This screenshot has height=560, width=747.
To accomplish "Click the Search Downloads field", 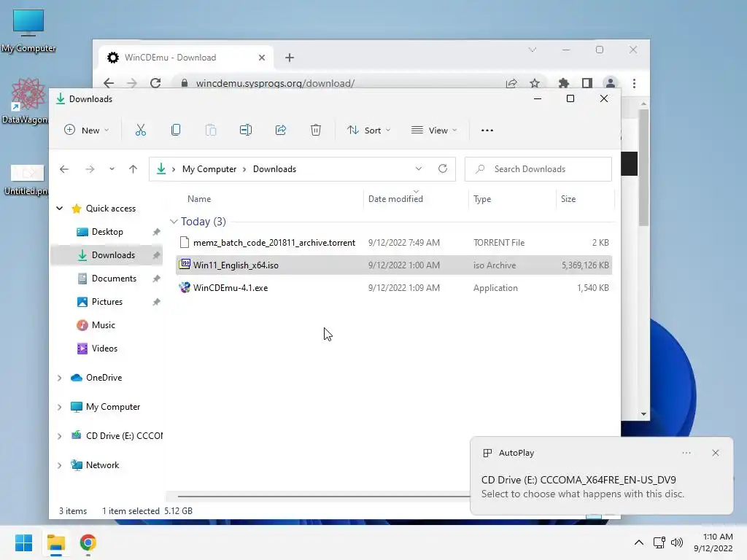I will coord(538,169).
